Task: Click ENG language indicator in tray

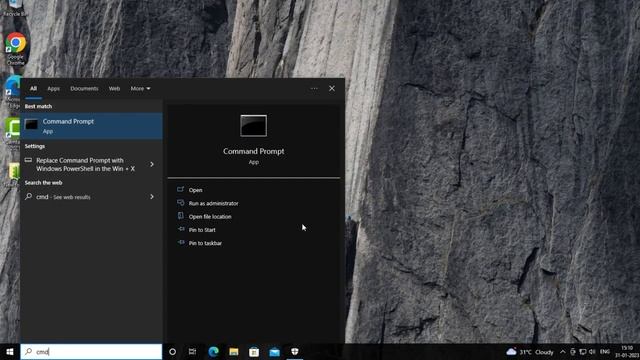Action: click(605, 352)
